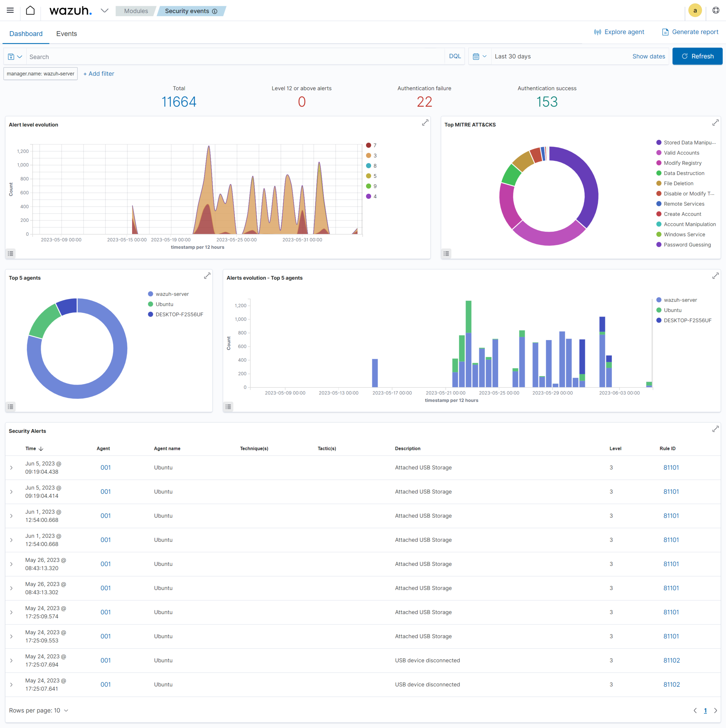
Task: Click wazuh-server in Top 5 agents legend
Action: [168, 294]
